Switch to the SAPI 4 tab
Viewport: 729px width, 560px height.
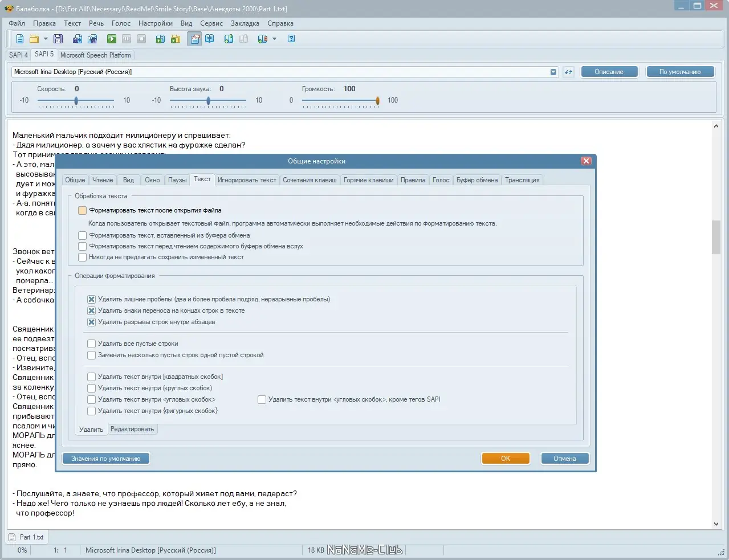(18, 55)
